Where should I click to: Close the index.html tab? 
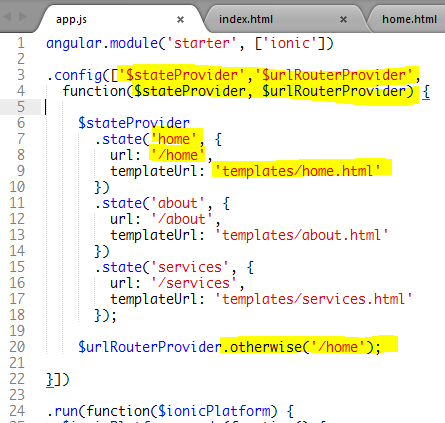pos(343,20)
